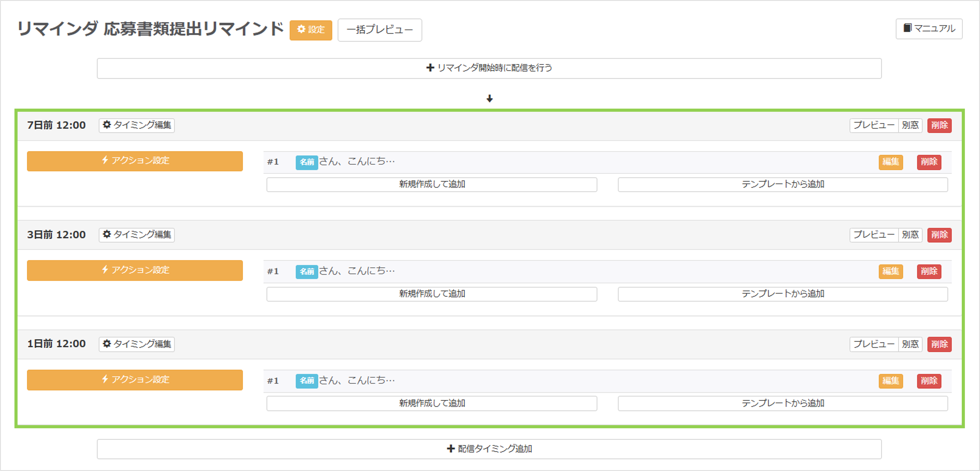Image resolution: width=980 pixels, height=471 pixels.
Task: Open the マニュアル book button
Action: point(929,28)
